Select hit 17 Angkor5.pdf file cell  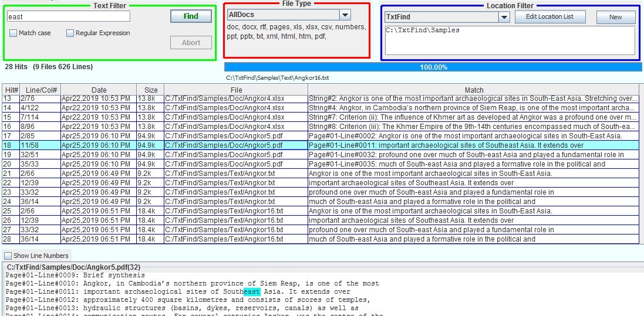click(x=236, y=136)
